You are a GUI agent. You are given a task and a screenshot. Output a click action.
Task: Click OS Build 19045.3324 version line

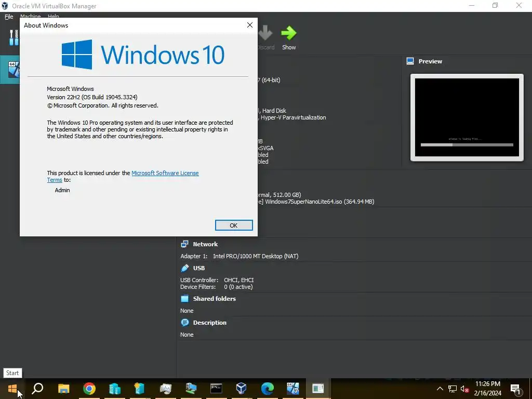coord(92,97)
